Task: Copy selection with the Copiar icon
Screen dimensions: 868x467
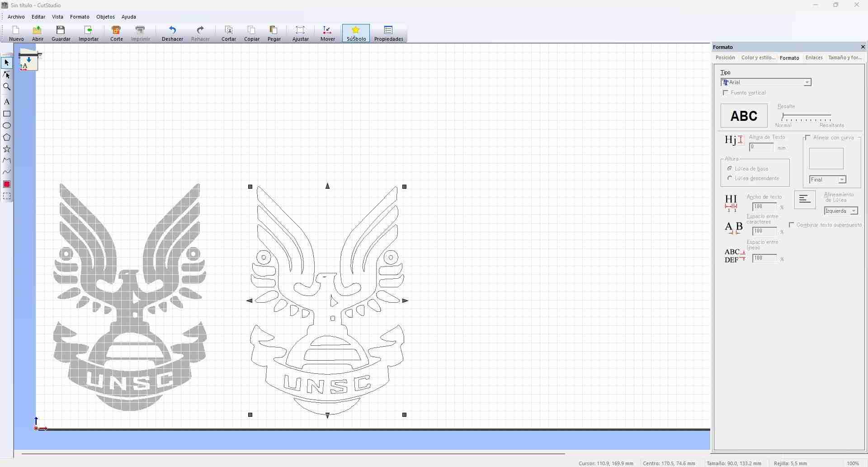Action: pyautogui.click(x=252, y=33)
